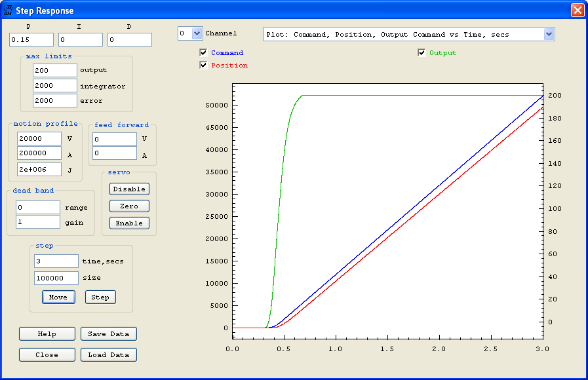Click the Close button at bottom left
Image resolution: width=588 pixels, height=380 pixels.
[47, 355]
